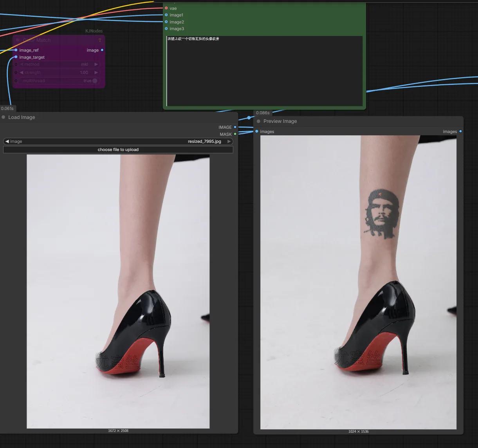
Task: Click Preview Image images output socket
Action: tap(460, 131)
